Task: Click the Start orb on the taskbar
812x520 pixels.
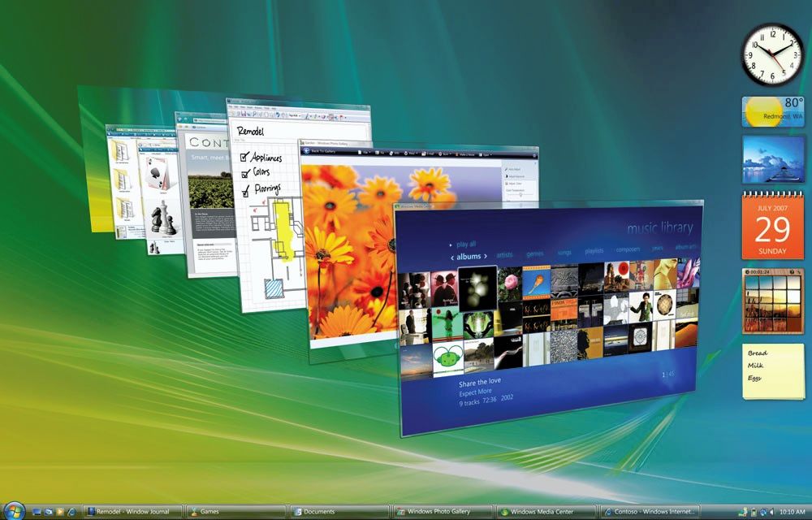Action: 15,512
